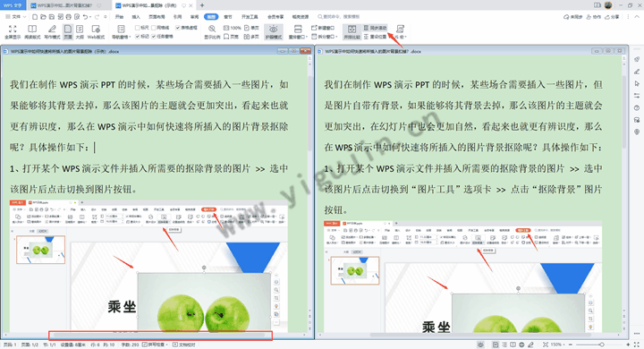Image resolution: width=644 pixels, height=349 pixels.
Task: Click the document proofing status button
Action: [184, 345]
